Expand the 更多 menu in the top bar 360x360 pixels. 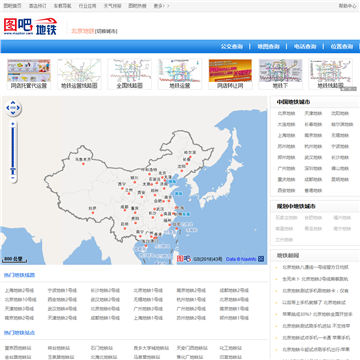point(161,6)
